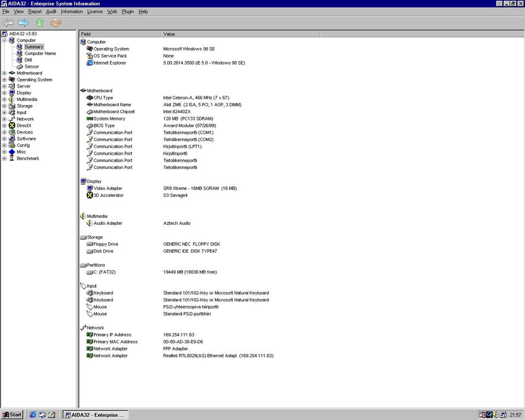525x420 pixels.
Task: Select DMI in the tree
Action: pos(28,60)
